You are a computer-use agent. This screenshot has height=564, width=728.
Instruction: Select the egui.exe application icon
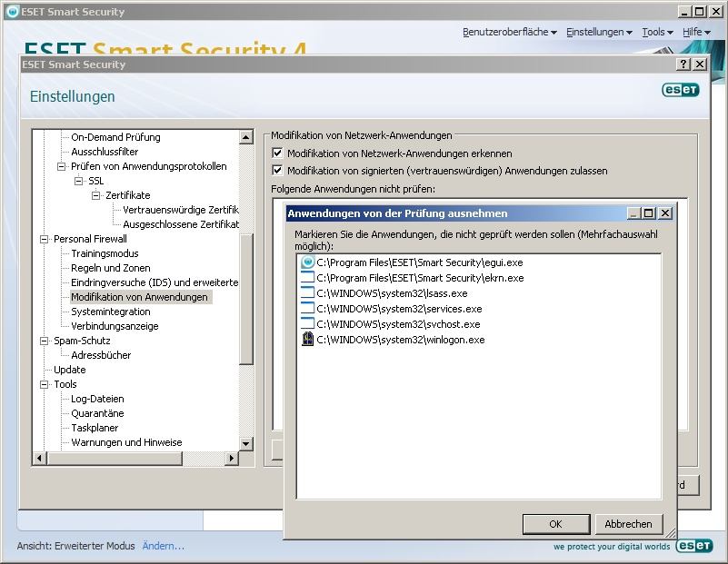[x=307, y=262]
